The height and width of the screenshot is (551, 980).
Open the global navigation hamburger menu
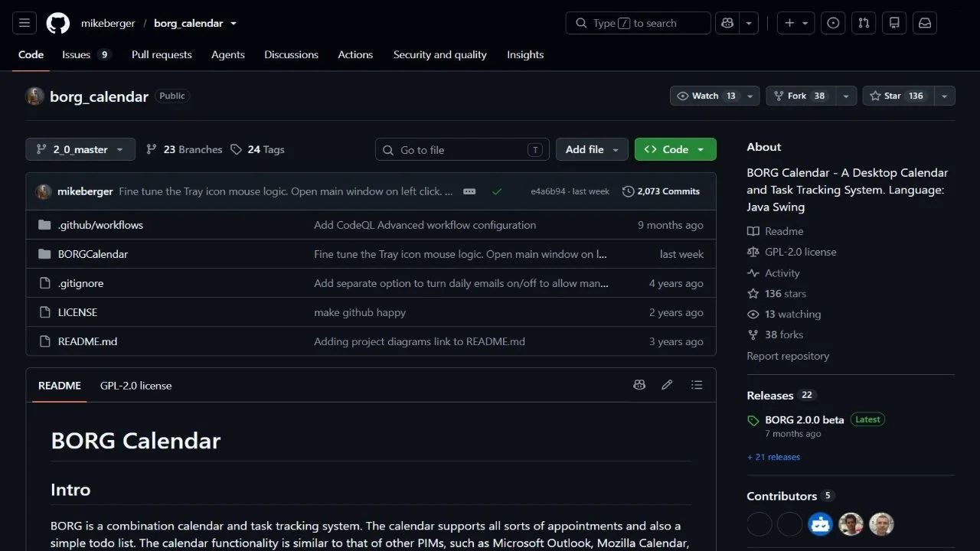24,23
